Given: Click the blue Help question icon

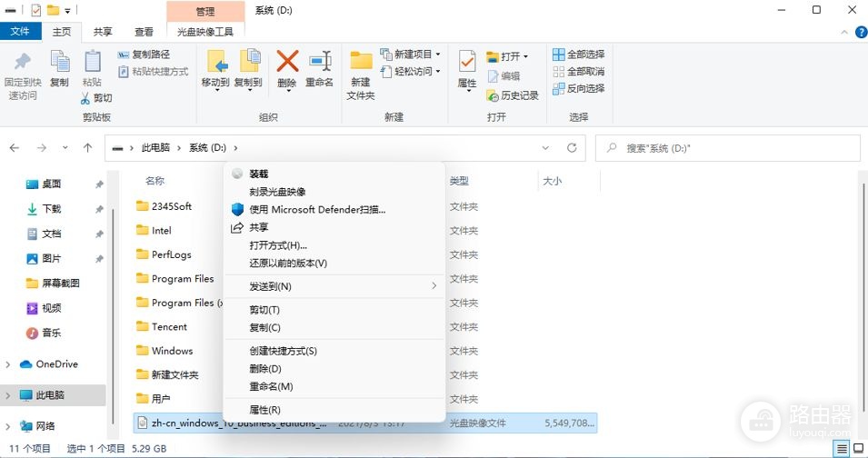Looking at the screenshot, I should tap(862, 32).
